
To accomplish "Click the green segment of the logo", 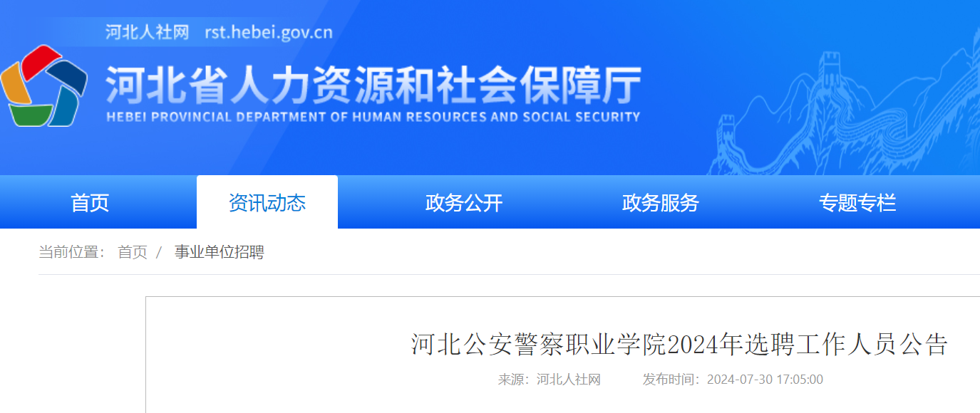I will tap(31, 115).
